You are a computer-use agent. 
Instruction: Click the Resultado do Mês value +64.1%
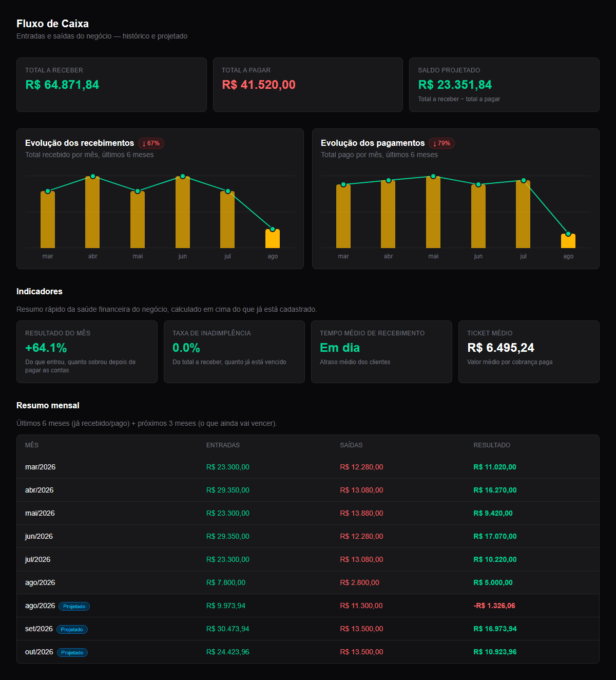(46, 348)
